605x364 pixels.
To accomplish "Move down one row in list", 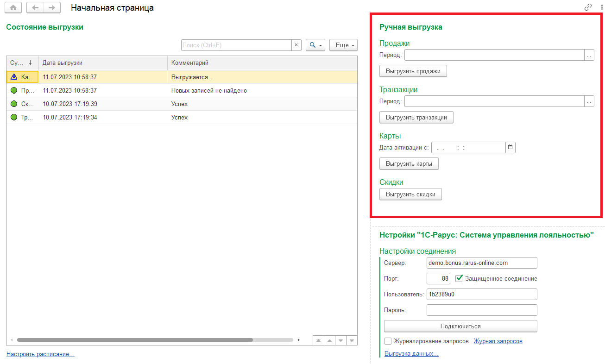I will [341, 340].
